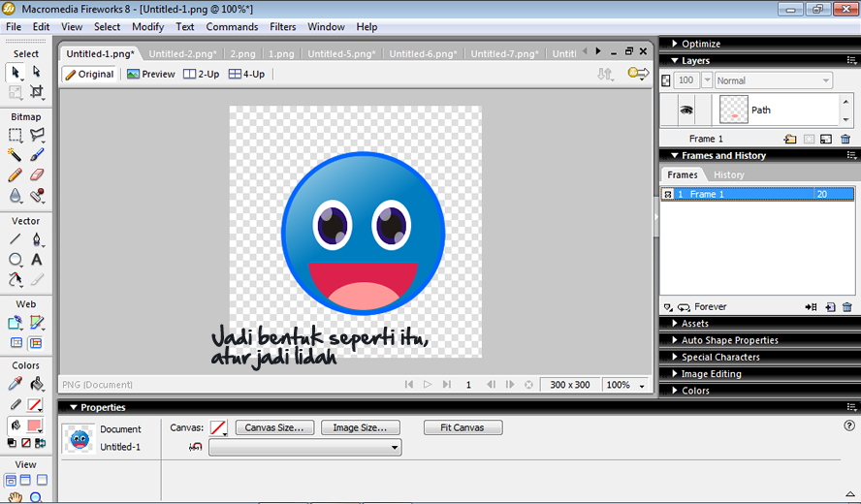
Task: Set no stroke or fill button
Action: coord(26,443)
